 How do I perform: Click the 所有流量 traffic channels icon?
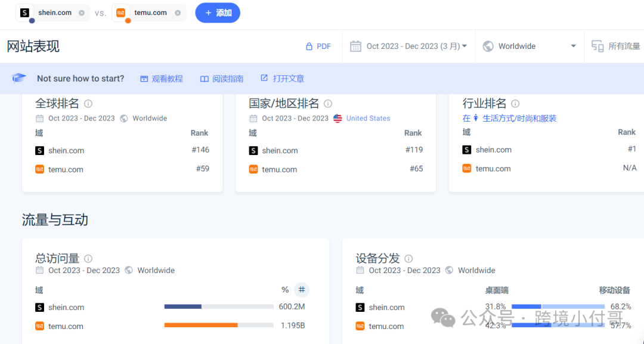[x=597, y=46]
